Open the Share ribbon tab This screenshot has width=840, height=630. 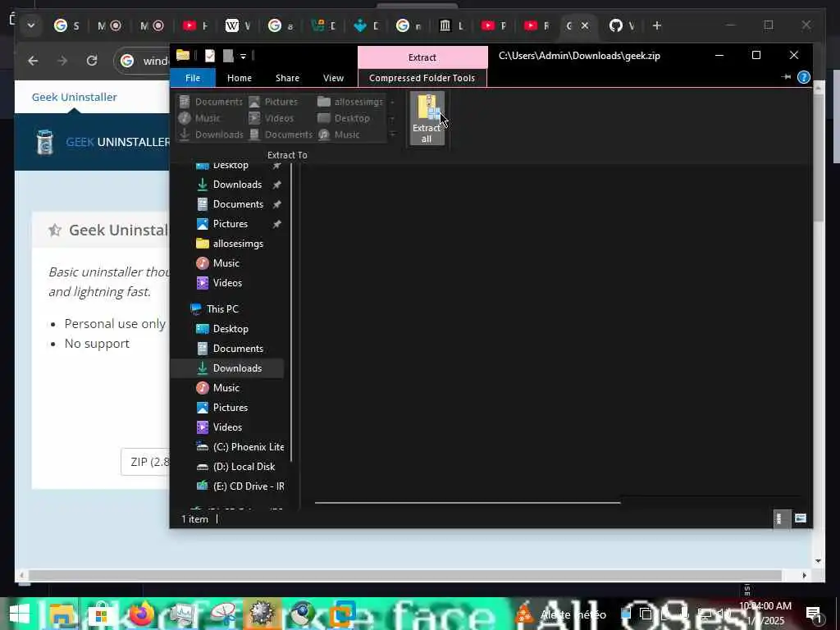tap(287, 78)
